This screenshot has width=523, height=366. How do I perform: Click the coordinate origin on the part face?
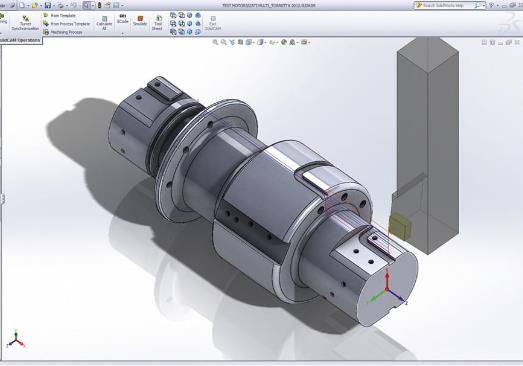387,290
